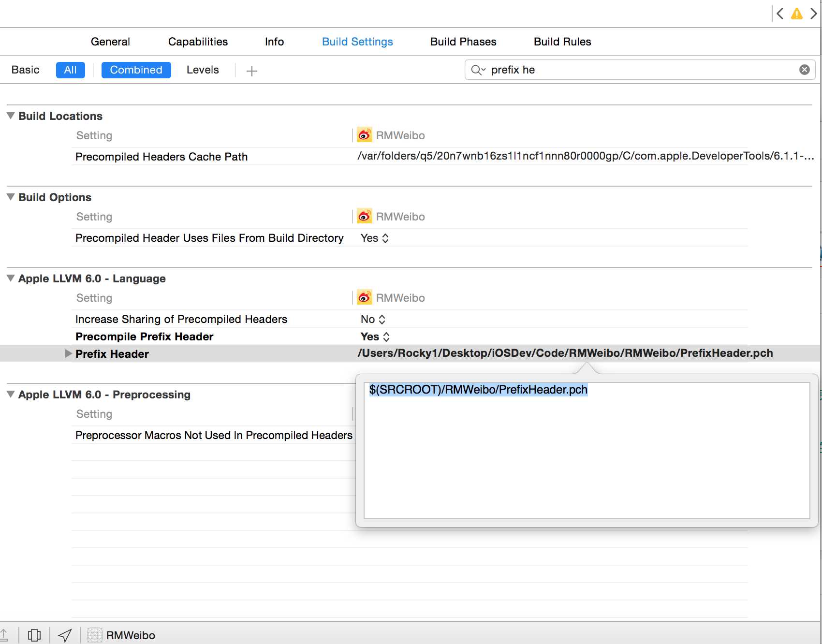Click RMWeibo label in bottom bar
822x644 pixels.
point(131,635)
